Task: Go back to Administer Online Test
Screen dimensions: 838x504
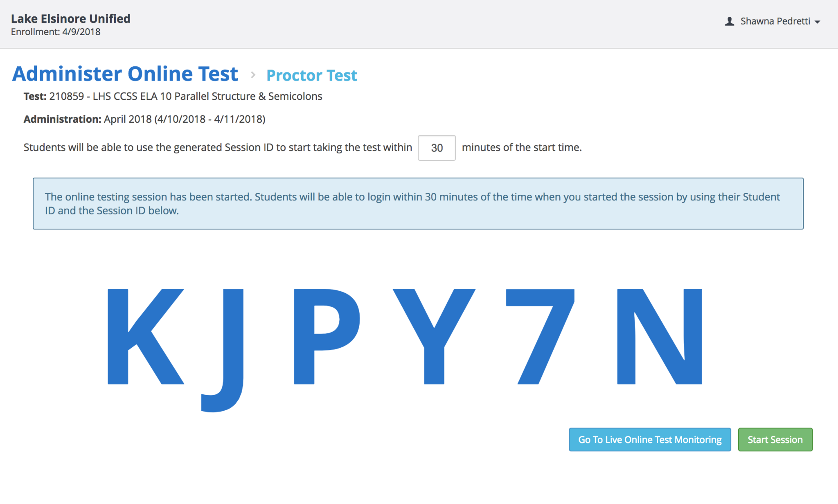Action: pos(125,74)
